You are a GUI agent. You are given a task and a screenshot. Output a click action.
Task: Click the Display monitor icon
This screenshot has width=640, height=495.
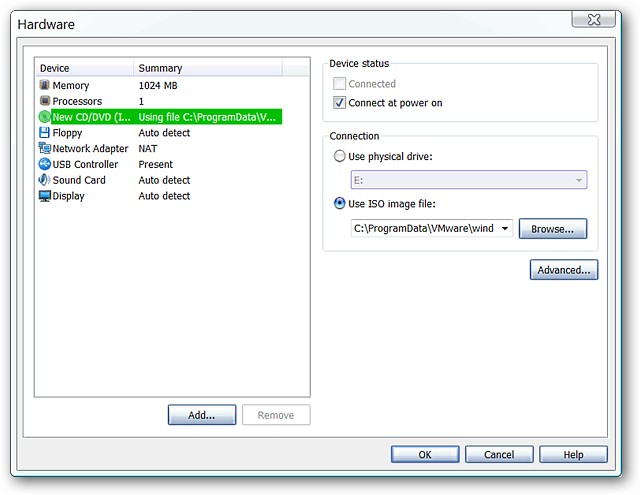coord(44,196)
